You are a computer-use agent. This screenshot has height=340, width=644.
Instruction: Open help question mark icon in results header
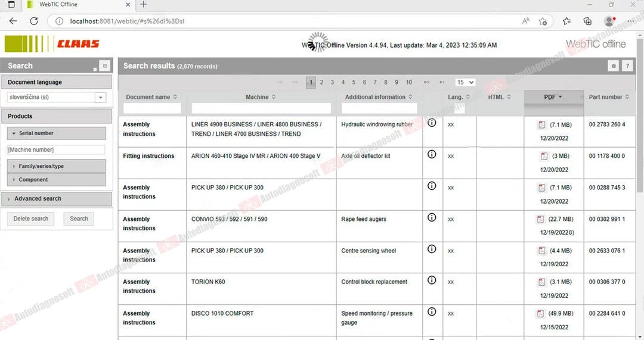pyautogui.click(x=627, y=65)
